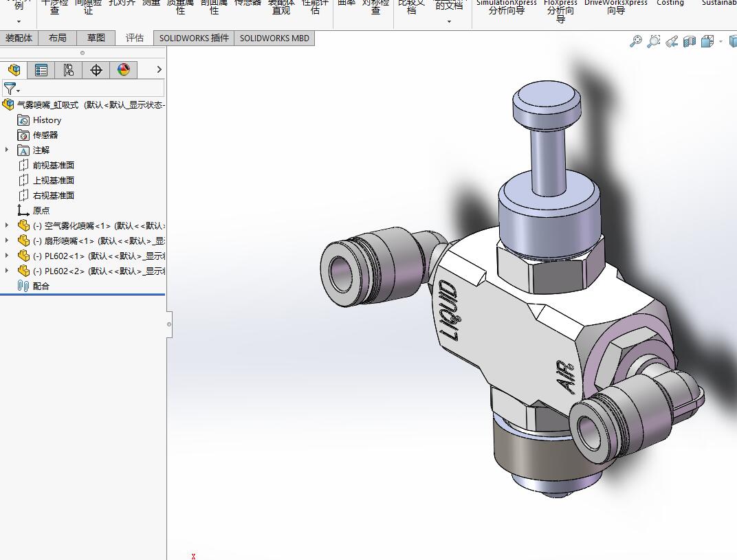This screenshot has height=560, width=737.
Task: Expand the 注解 node
Action: (x=7, y=150)
